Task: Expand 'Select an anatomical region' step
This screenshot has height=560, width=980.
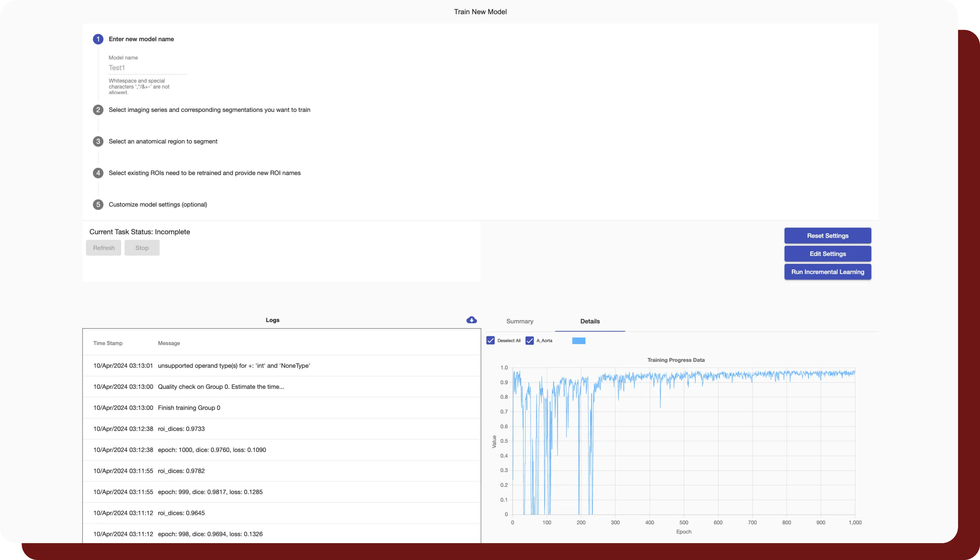Action: [x=163, y=142]
